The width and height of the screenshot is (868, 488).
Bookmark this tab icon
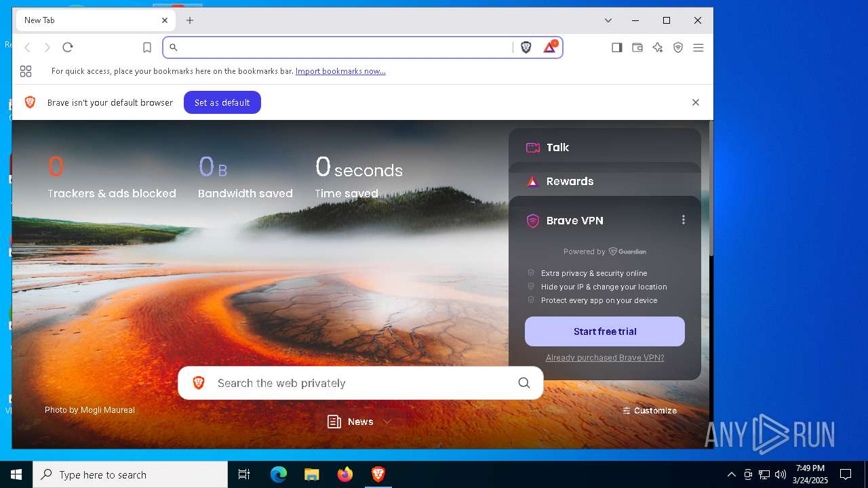(146, 47)
